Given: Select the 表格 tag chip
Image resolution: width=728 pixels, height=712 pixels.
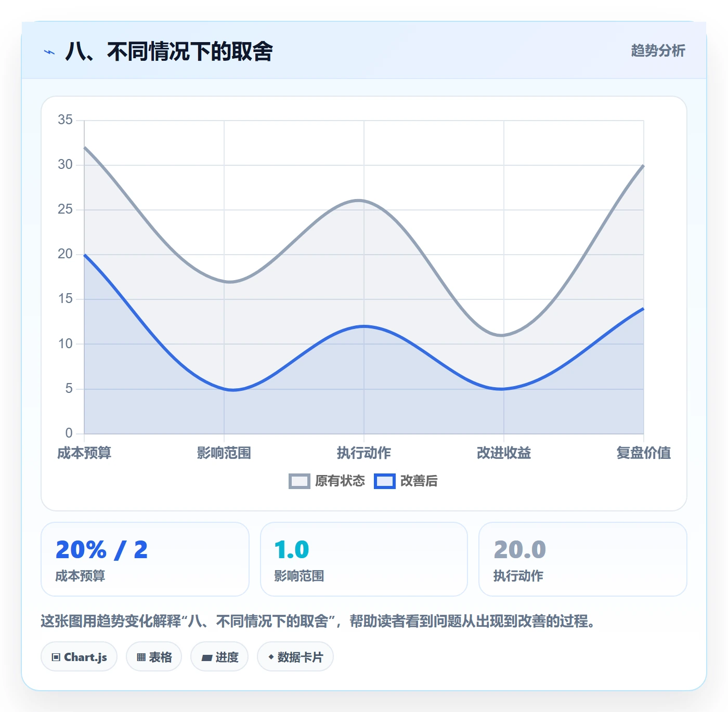Looking at the screenshot, I should [x=154, y=657].
